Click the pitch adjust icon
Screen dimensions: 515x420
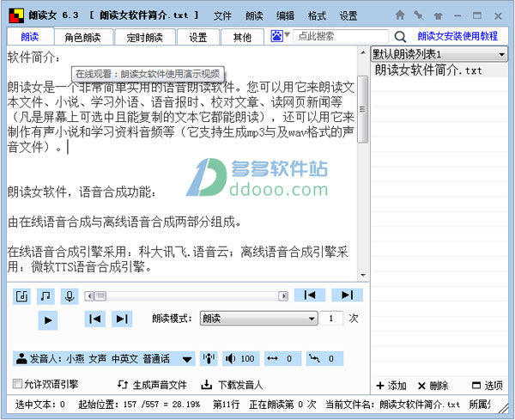pyautogui.click(x=314, y=358)
